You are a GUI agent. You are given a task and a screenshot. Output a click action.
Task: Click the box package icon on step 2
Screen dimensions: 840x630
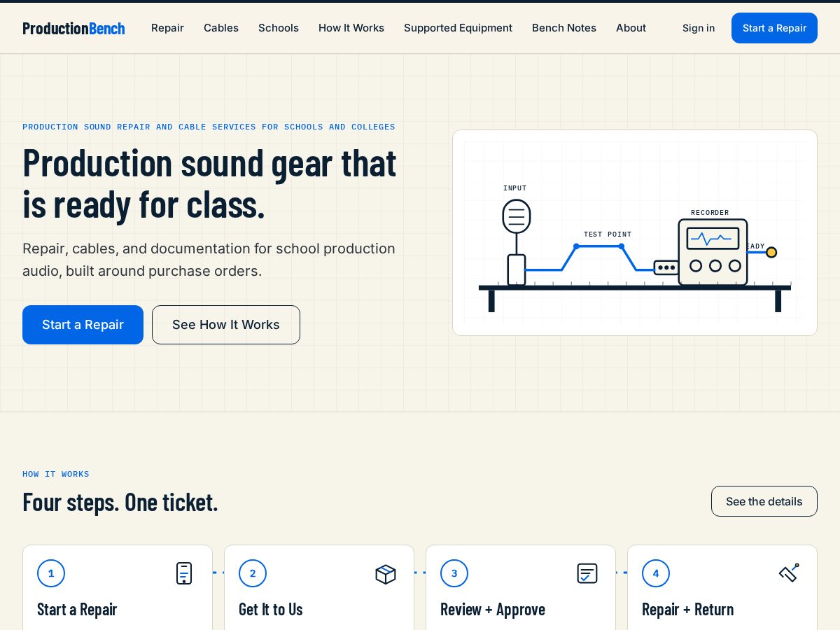coord(386,574)
